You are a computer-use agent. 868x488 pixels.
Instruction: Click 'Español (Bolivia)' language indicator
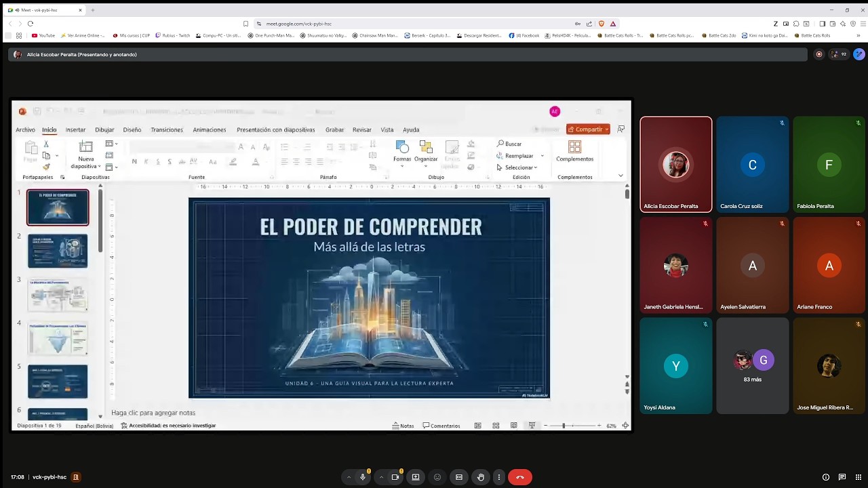(x=94, y=426)
